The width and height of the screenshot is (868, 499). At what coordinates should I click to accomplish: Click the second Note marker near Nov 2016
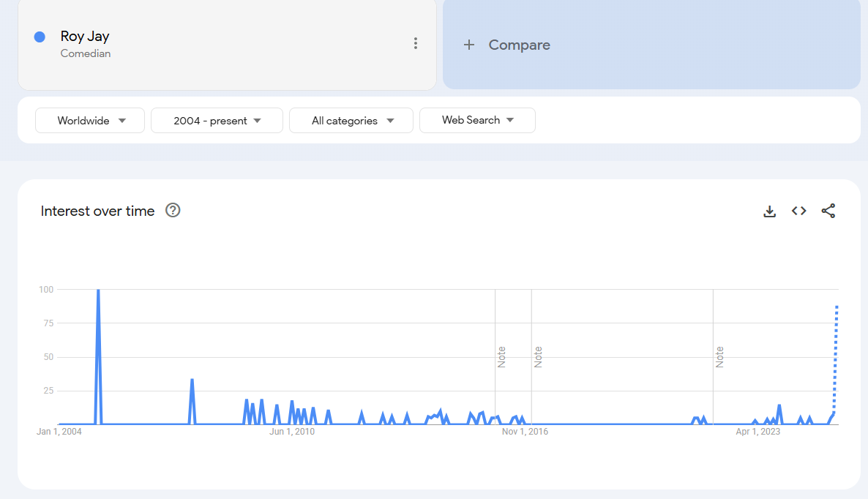[x=538, y=357]
